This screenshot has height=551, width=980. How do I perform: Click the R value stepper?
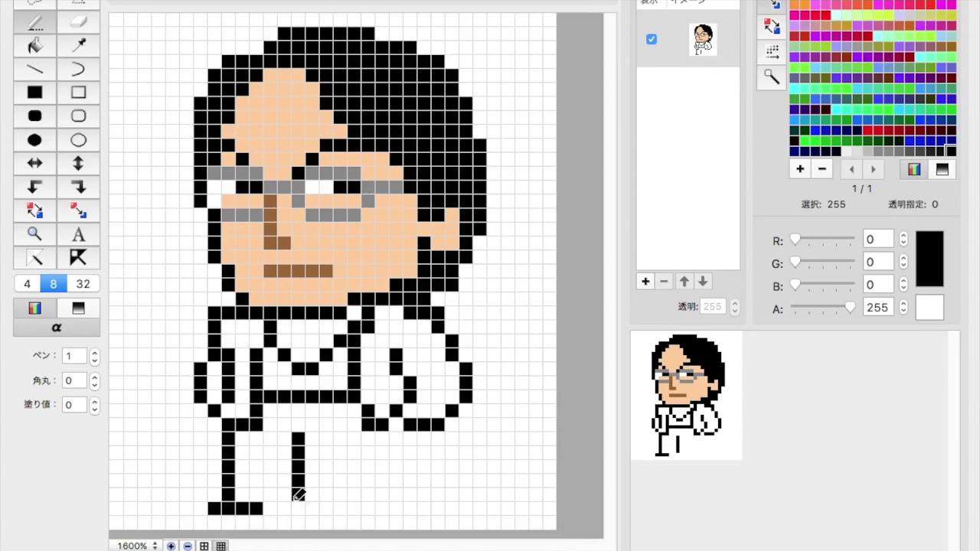click(x=903, y=240)
